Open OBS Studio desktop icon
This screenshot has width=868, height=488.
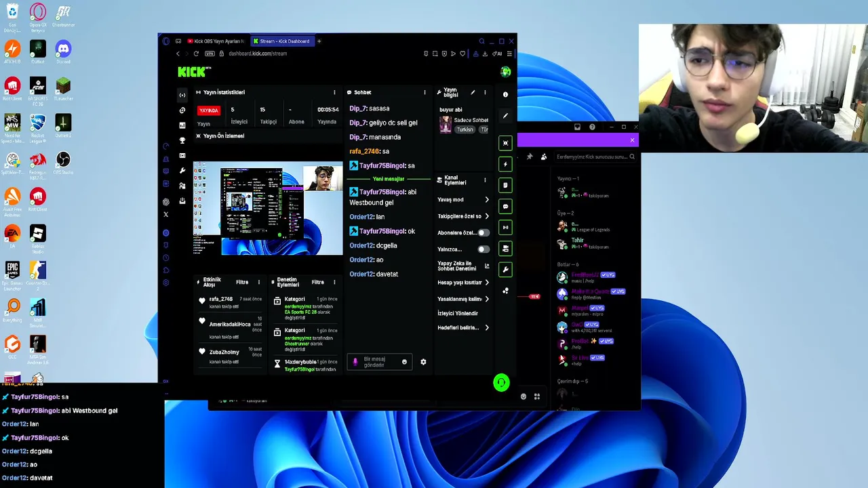pos(63,163)
